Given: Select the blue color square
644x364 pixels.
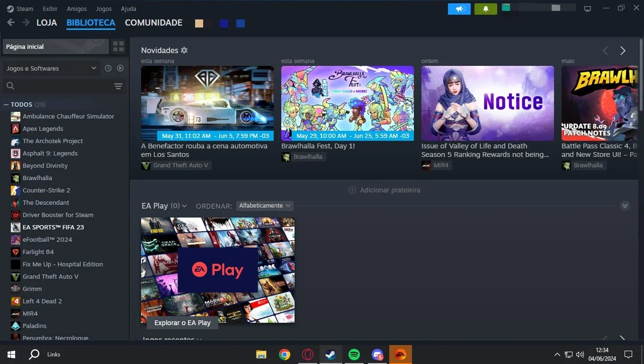Looking at the screenshot, I should pyautogui.click(x=241, y=23).
